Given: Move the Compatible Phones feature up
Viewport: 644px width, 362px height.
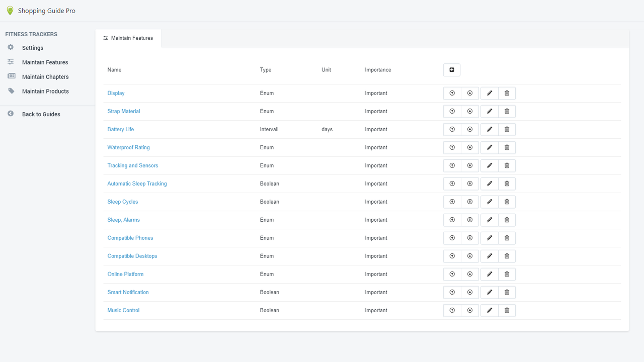Looking at the screenshot, I should (x=452, y=238).
